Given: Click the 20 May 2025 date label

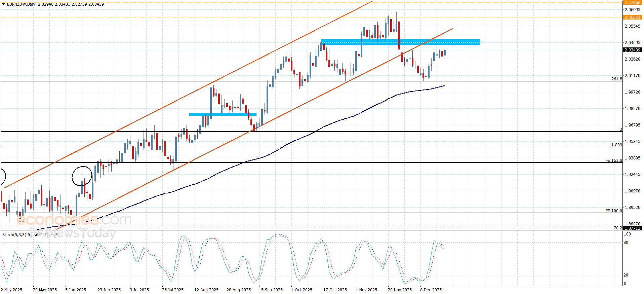Looking at the screenshot, I should click(x=45, y=290).
